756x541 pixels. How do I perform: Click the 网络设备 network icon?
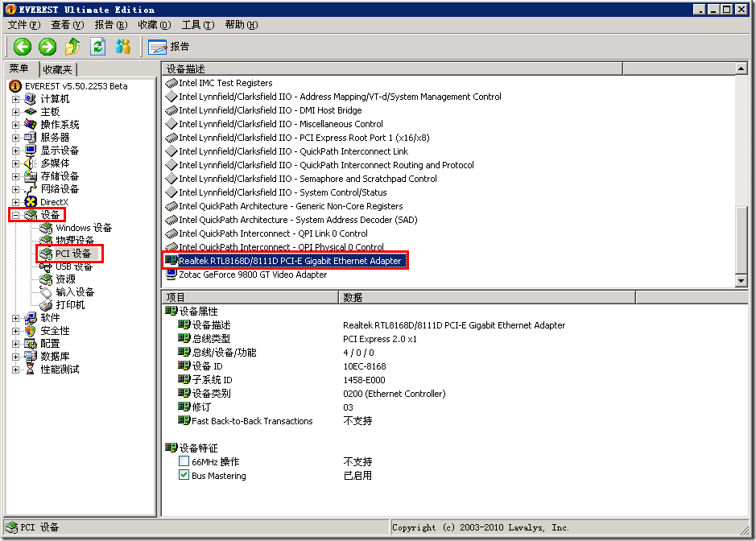point(31,189)
